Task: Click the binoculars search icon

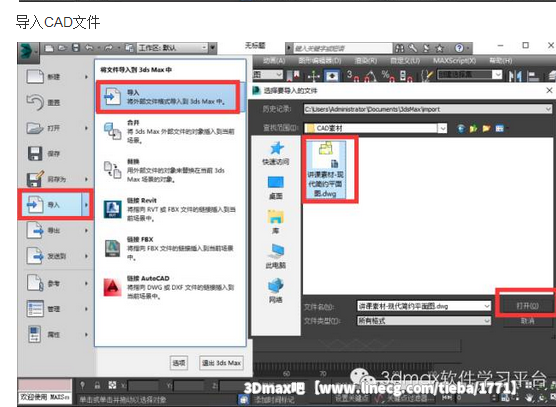Action: (x=400, y=48)
